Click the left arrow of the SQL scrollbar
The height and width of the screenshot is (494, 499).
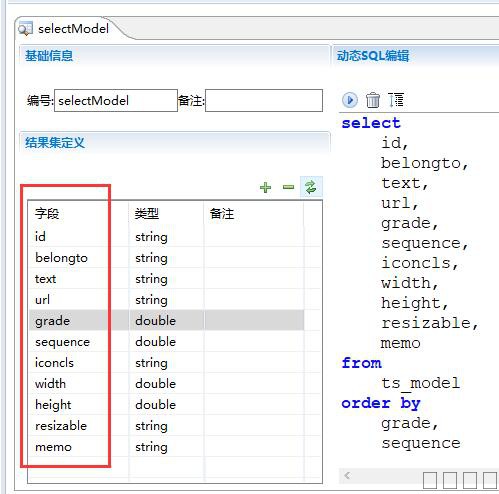coord(347,475)
